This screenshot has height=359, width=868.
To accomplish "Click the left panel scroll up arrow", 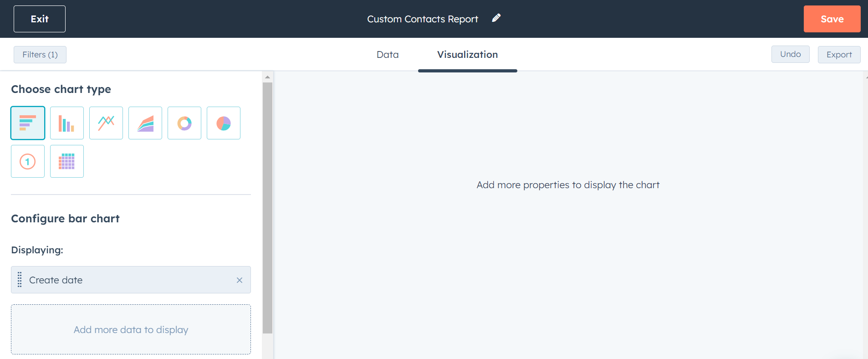I will (x=267, y=77).
